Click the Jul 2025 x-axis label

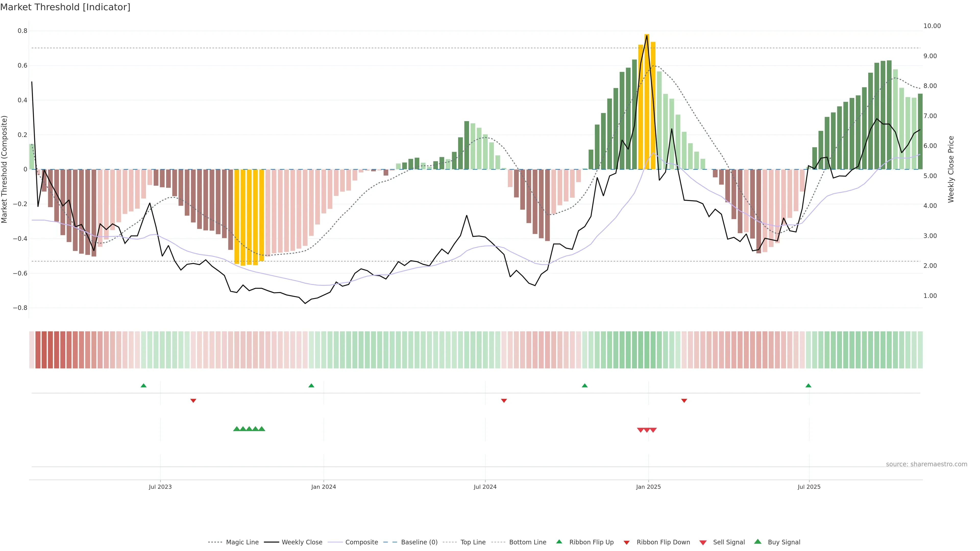coord(809,487)
